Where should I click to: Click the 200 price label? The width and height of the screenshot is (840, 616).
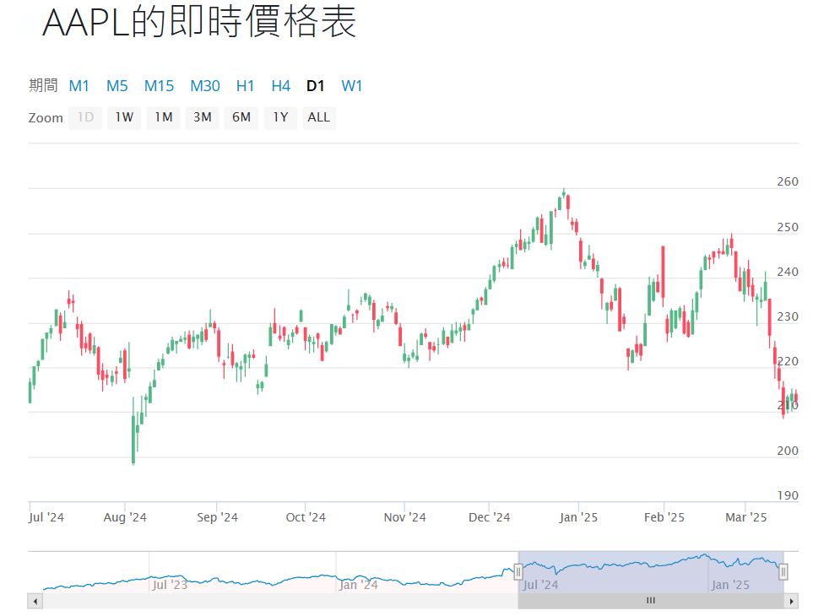[x=788, y=451]
